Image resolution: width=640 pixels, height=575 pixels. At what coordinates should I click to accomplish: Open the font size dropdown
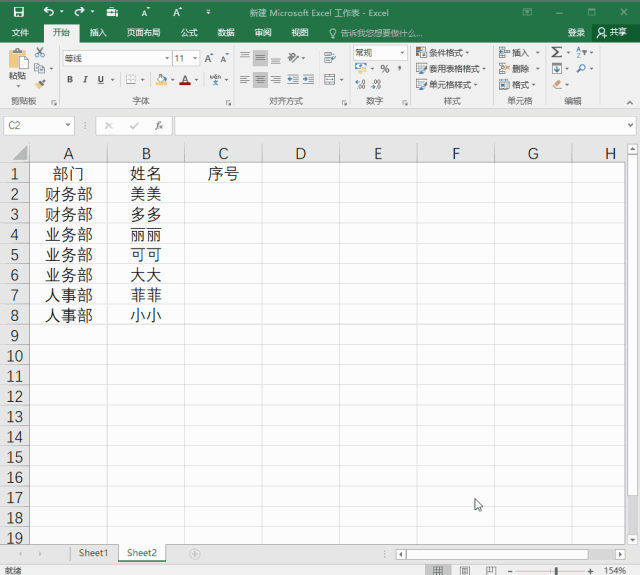point(195,58)
